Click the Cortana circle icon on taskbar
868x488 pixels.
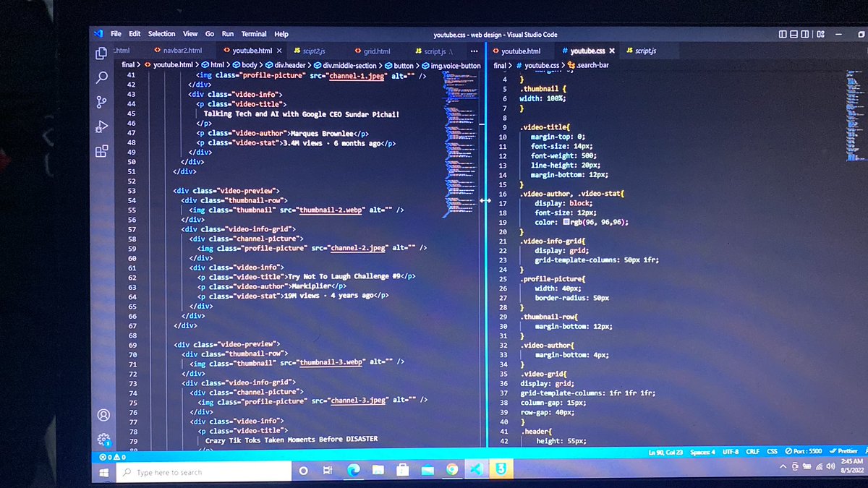pos(303,471)
